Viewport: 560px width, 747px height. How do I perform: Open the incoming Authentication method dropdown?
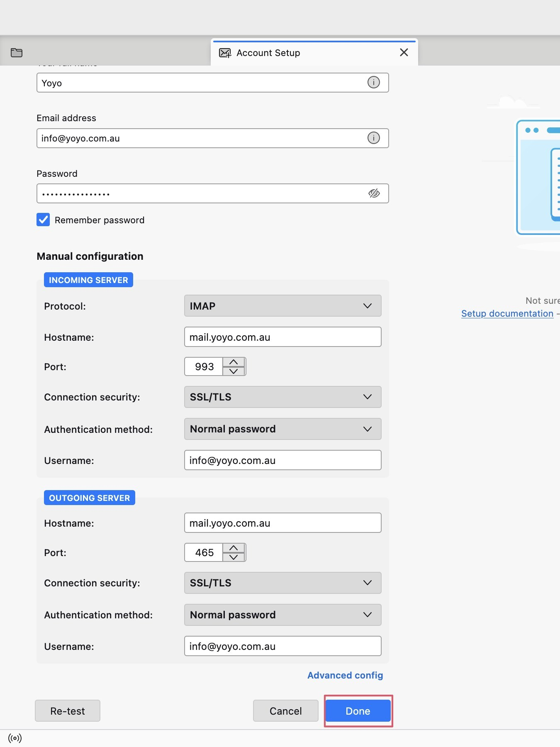(x=283, y=429)
